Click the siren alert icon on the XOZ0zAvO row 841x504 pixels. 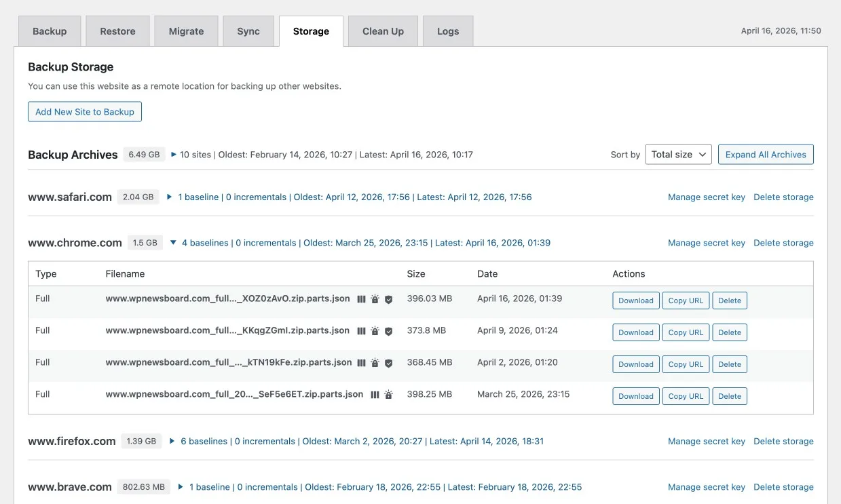[x=375, y=299]
